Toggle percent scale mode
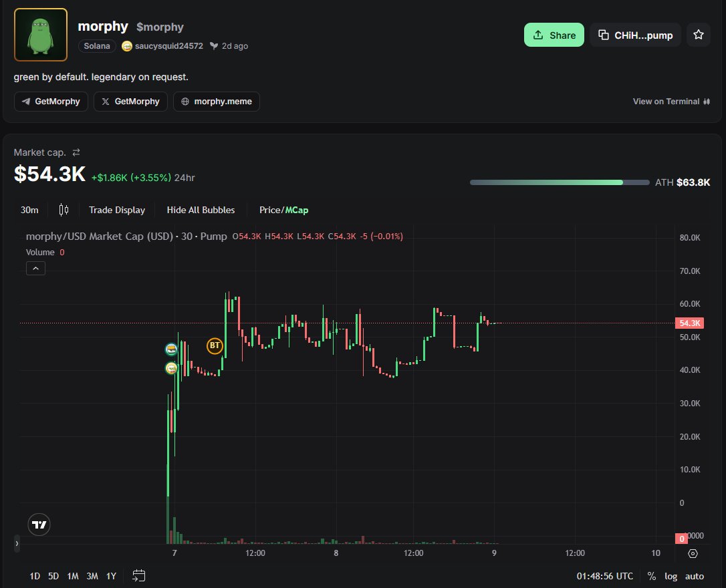This screenshot has width=726, height=588. click(651, 576)
